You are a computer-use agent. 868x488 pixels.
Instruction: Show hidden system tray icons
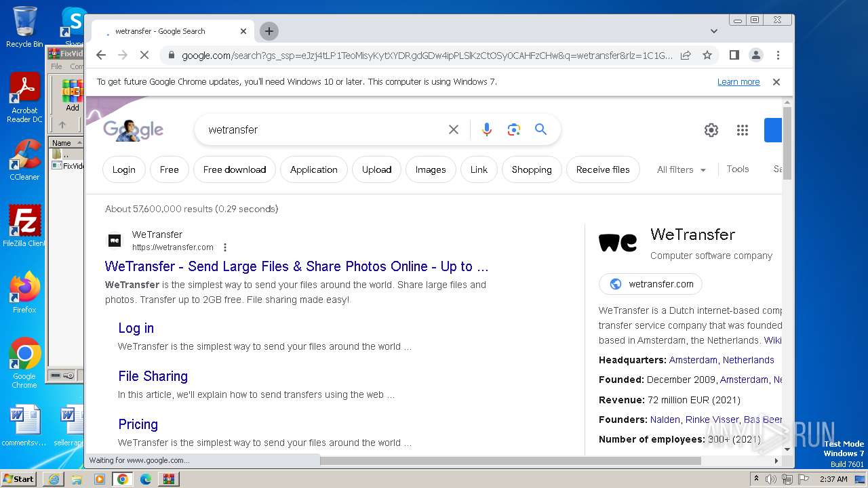click(x=757, y=479)
